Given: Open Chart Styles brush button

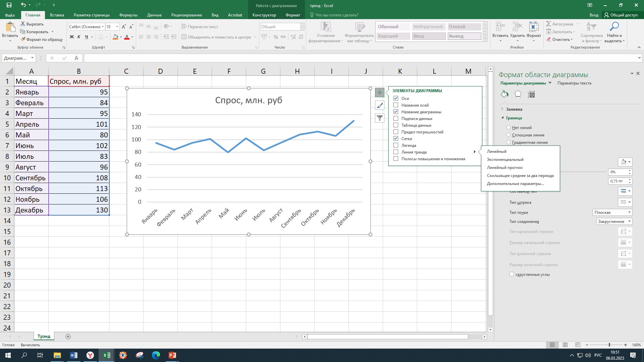Looking at the screenshot, I should 379,105.
